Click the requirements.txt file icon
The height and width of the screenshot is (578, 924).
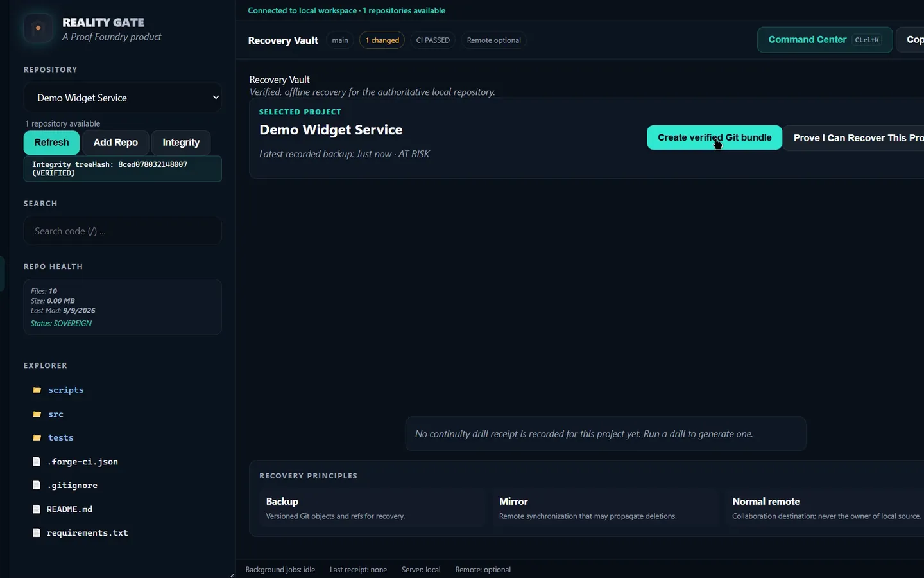[x=37, y=533]
